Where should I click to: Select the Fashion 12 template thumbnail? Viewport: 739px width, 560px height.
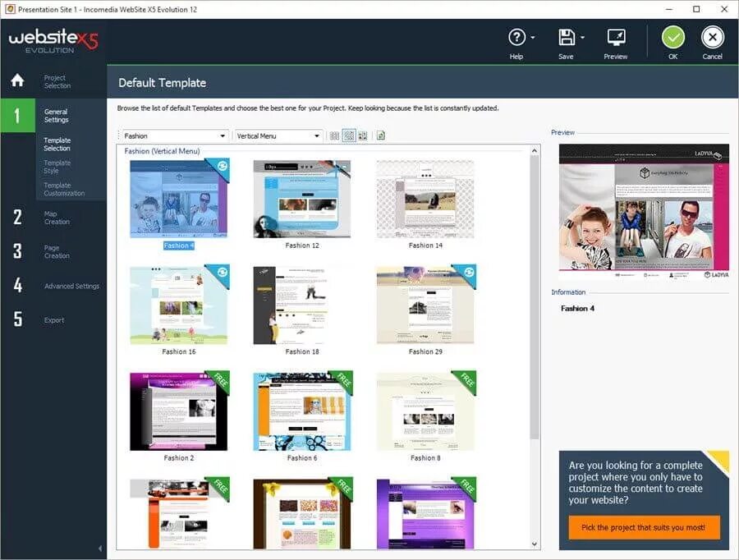302,199
